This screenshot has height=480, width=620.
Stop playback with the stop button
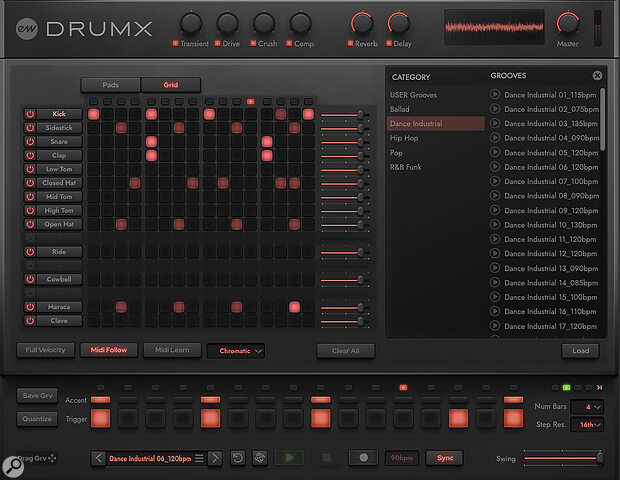[327, 458]
